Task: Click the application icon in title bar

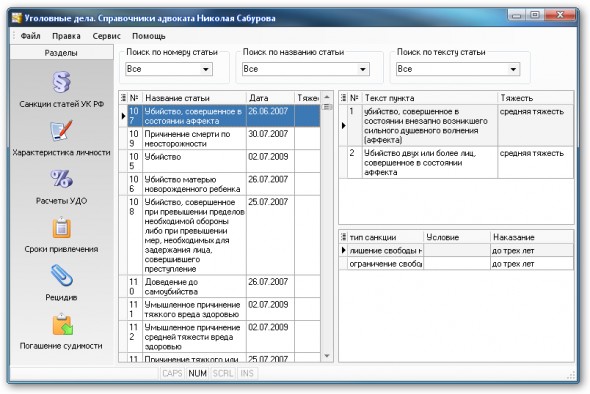Action: coord(16,18)
